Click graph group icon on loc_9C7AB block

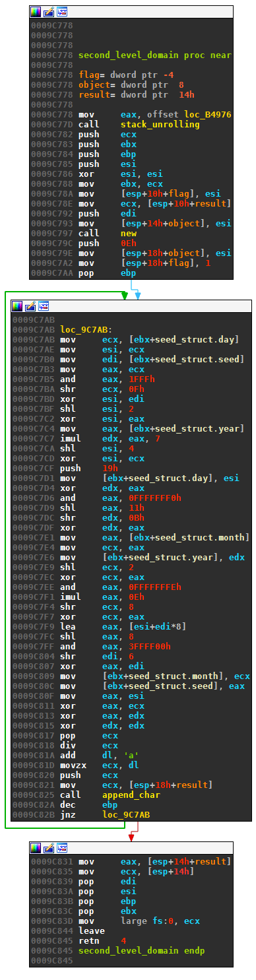tap(44, 306)
